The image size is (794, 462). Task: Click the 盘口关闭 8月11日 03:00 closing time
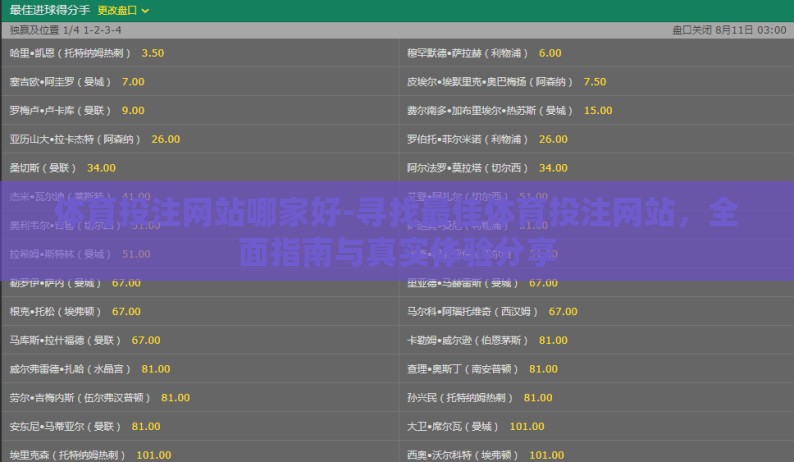pyautogui.click(x=729, y=30)
